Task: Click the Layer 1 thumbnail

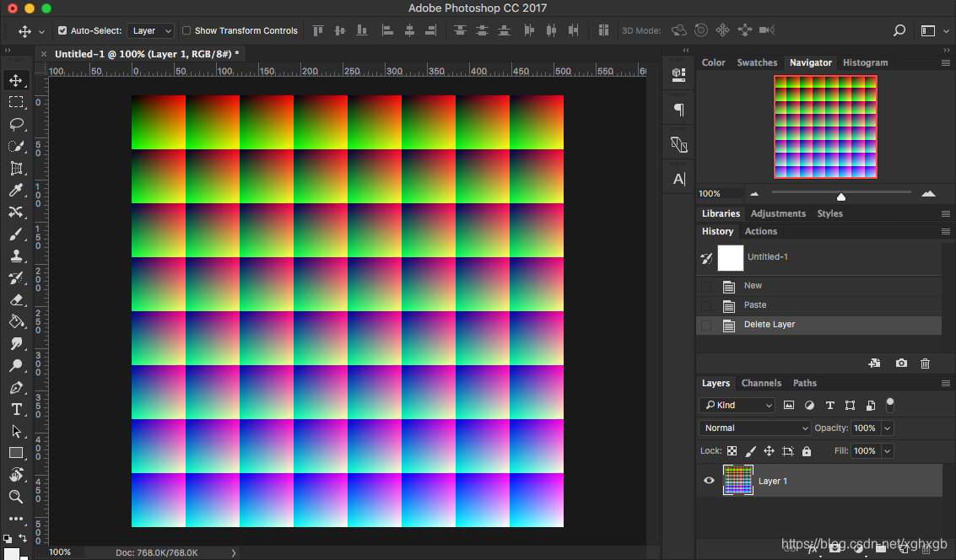Action: coord(738,481)
